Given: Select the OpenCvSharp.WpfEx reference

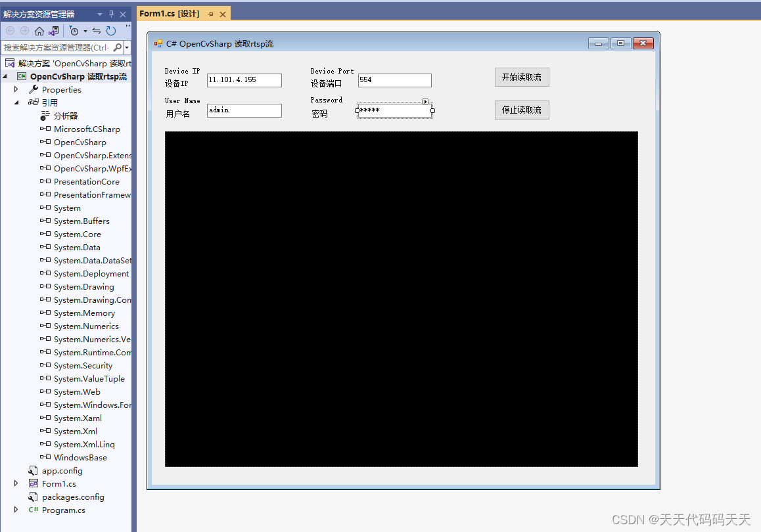Looking at the screenshot, I should point(93,168).
